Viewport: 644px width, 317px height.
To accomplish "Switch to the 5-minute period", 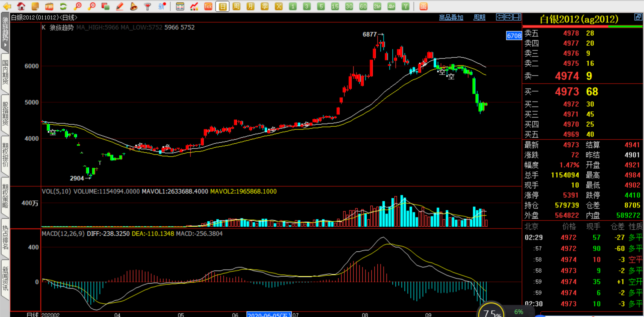I will coord(321,6).
